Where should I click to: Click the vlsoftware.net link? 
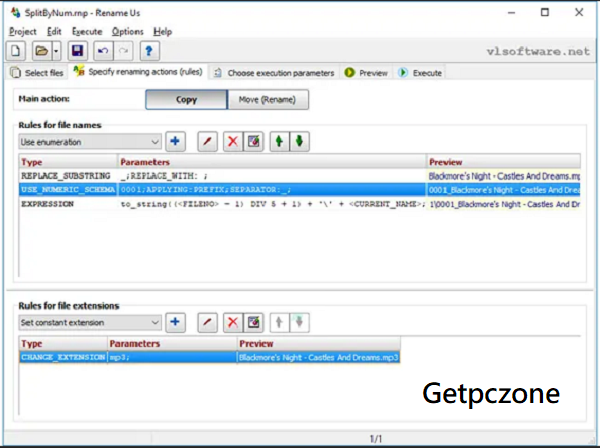click(x=538, y=51)
